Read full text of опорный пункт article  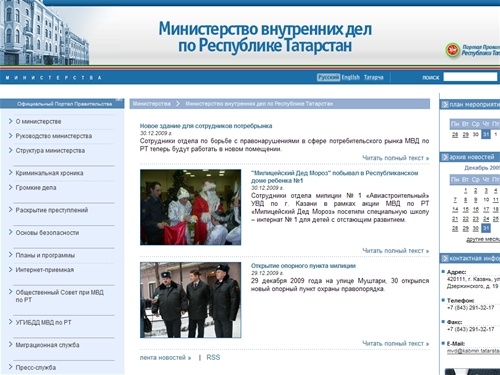click(396, 343)
